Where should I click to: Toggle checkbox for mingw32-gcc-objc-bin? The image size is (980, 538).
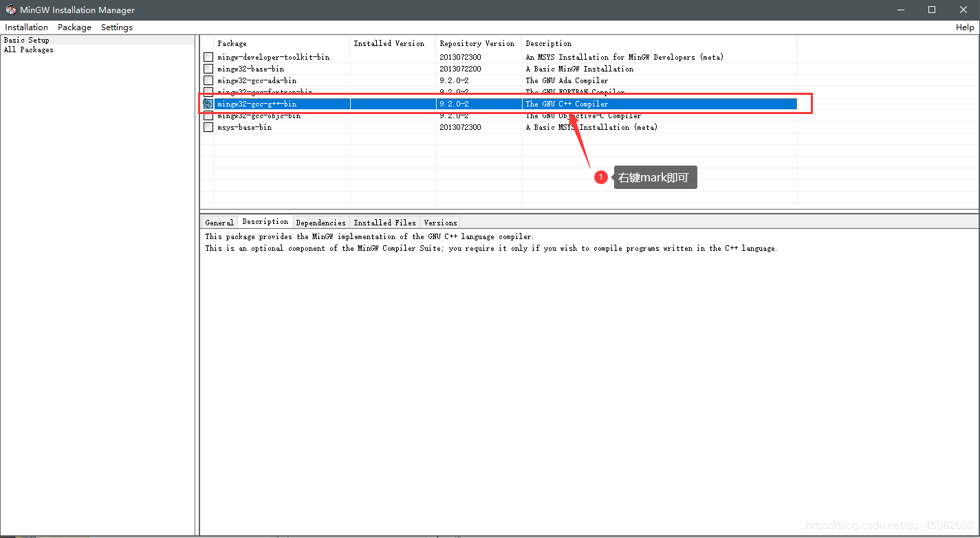(208, 116)
